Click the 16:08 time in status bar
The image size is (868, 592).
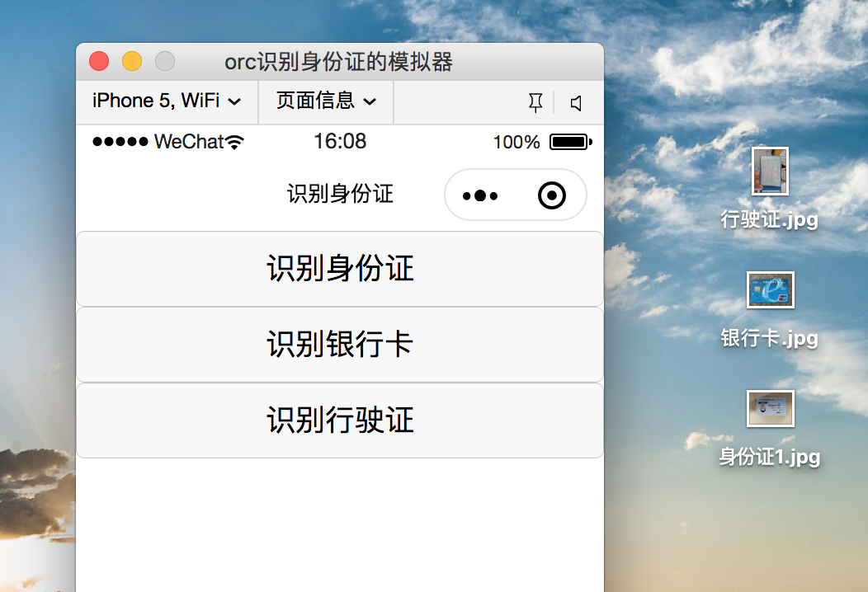point(340,142)
